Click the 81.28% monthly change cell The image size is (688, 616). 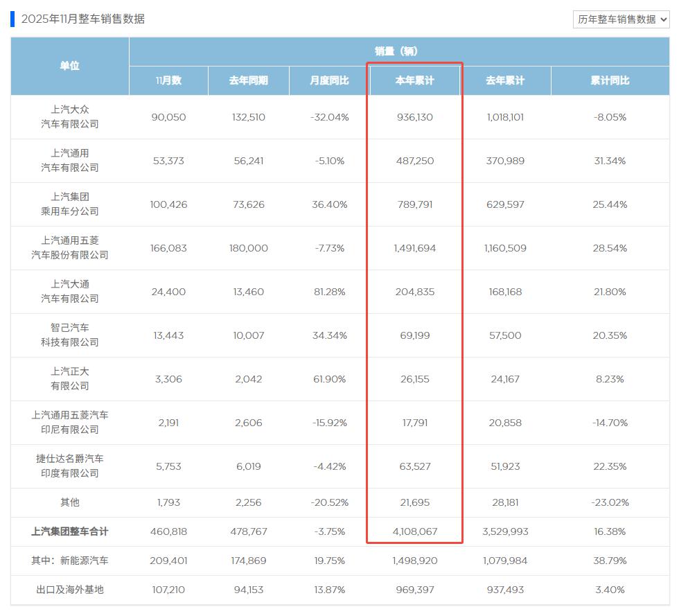tap(329, 292)
